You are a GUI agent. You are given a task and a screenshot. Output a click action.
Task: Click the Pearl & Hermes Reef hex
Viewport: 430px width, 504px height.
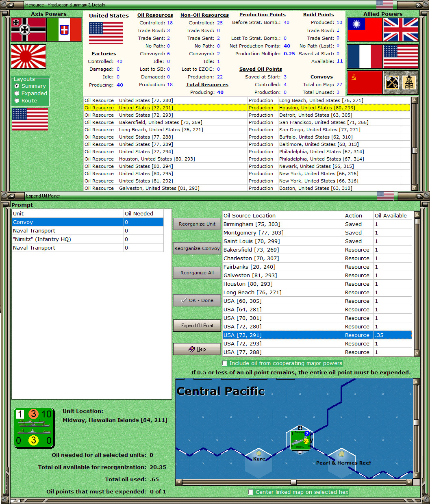tap(342, 463)
